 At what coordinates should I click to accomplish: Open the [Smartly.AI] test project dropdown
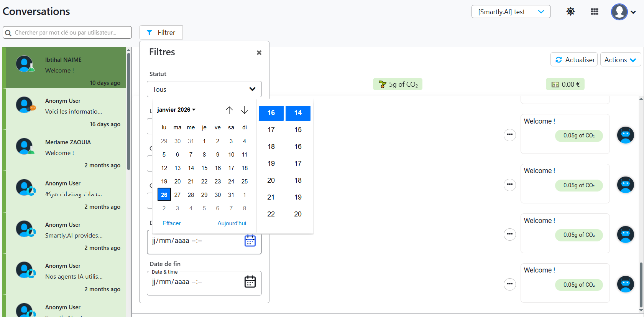pyautogui.click(x=511, y=12)
